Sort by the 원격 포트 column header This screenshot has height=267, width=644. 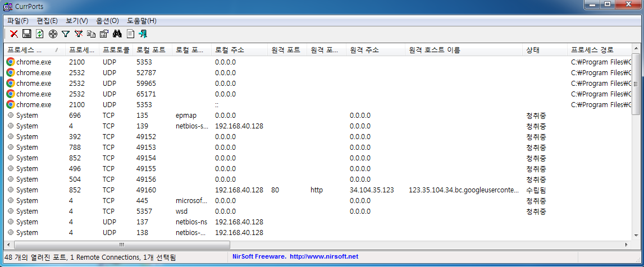point(287,50)
